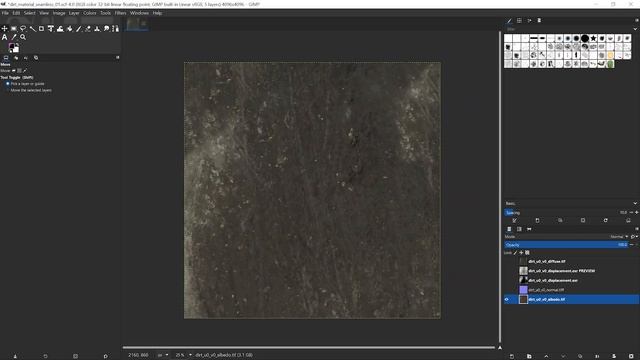Click the background color swatch
The width and height of the screenshot is (640, 360).
coord(16,49)
